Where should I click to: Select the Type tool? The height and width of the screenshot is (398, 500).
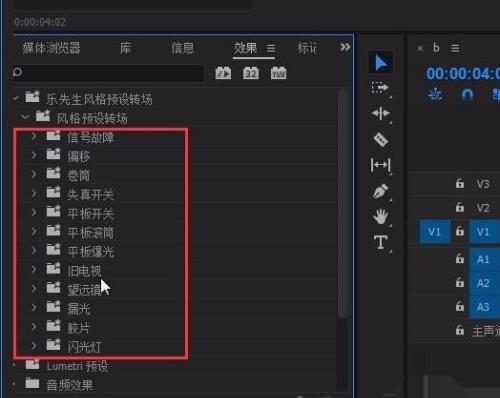click(x=380, y=242)
